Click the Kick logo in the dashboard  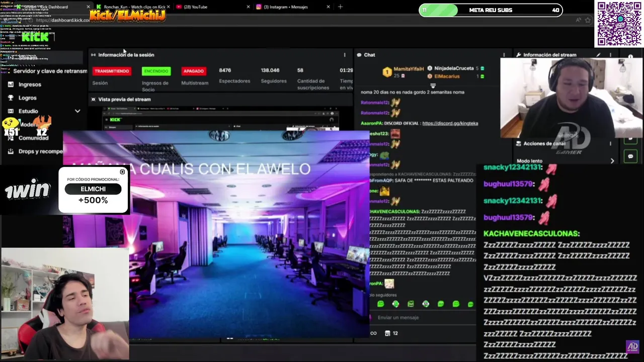tap(34, 37)
